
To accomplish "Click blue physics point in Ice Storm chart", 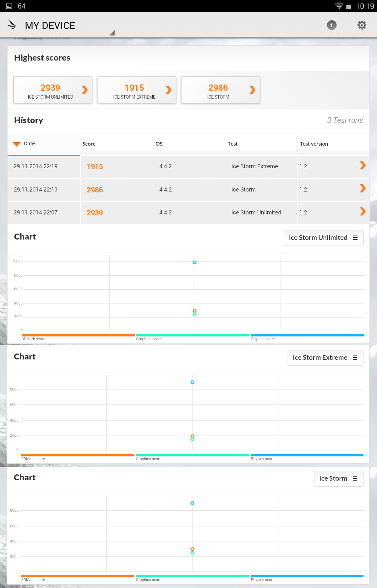I will (193, 503).
